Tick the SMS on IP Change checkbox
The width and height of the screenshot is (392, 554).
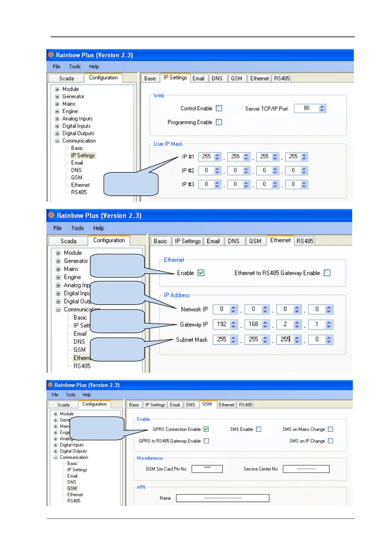[x=330, y=441]
